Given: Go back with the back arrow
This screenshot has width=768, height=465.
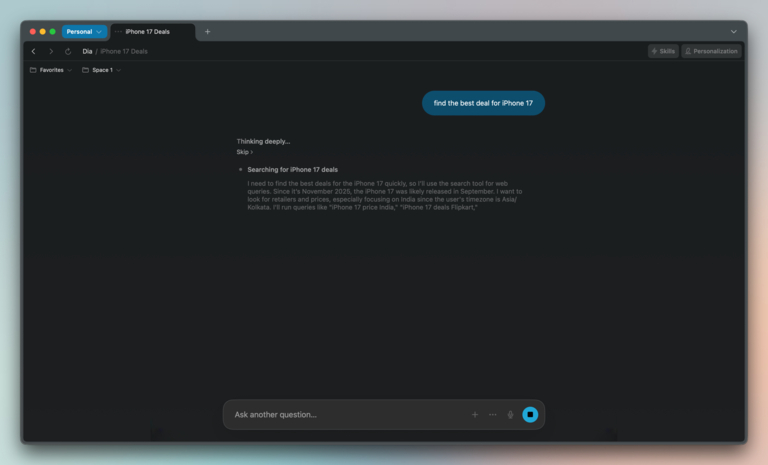Looking at the screenshot, I should (x=33, y=51).
